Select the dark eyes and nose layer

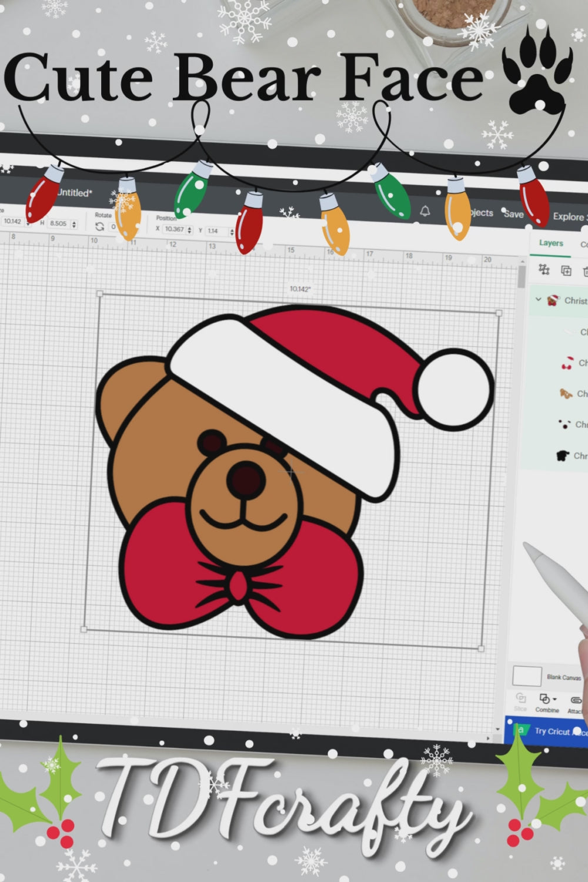click(564, 424)
